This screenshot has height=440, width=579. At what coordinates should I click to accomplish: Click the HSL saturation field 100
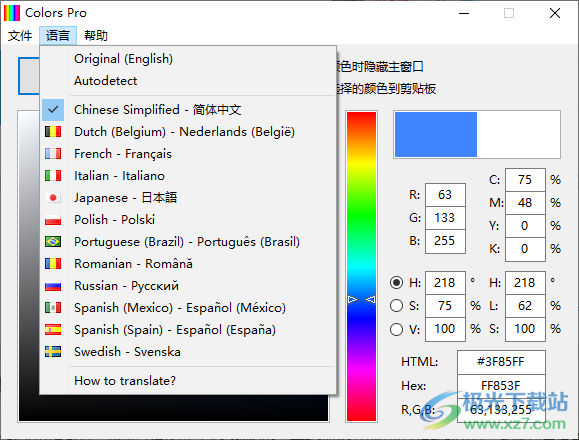pyautogui.click(x=525, y=329)
